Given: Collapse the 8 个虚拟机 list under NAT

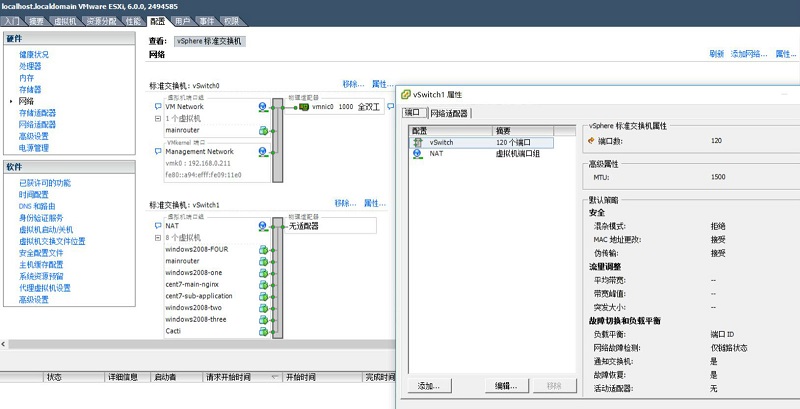Looking at the screenshot, I should click(x=158, y=238).
